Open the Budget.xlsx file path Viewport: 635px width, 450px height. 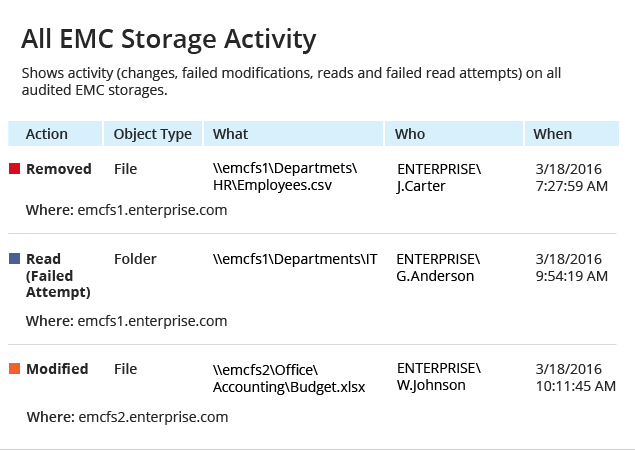(289, 378)
